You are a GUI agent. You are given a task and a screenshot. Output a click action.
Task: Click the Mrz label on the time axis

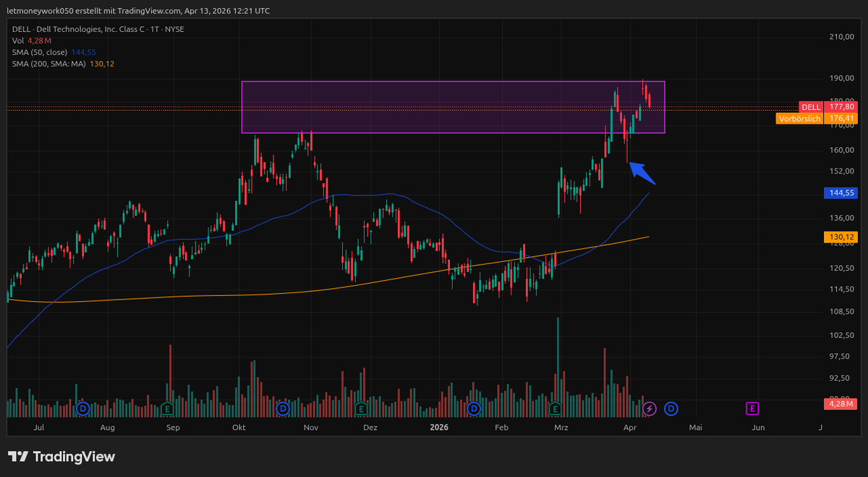[x=561, y=428]
